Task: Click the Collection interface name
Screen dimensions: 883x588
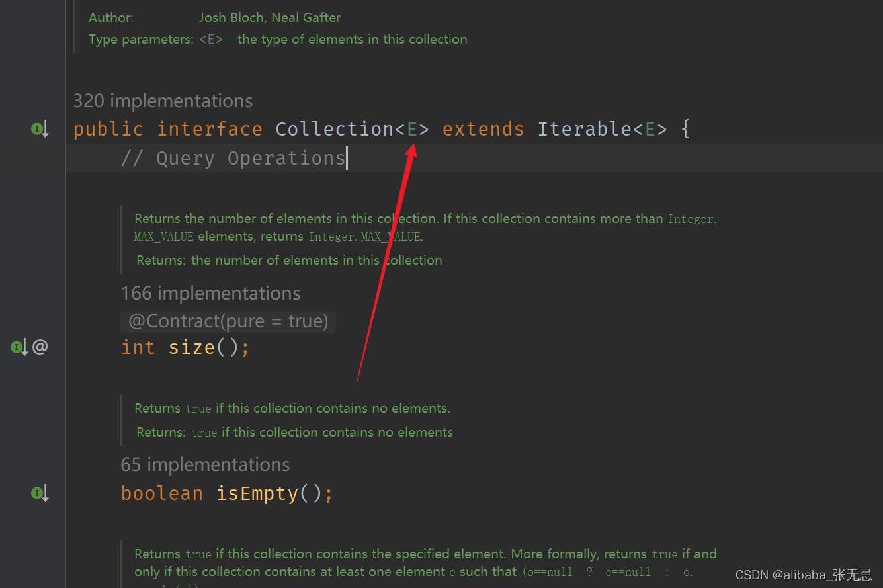Action: coord(335,129)
